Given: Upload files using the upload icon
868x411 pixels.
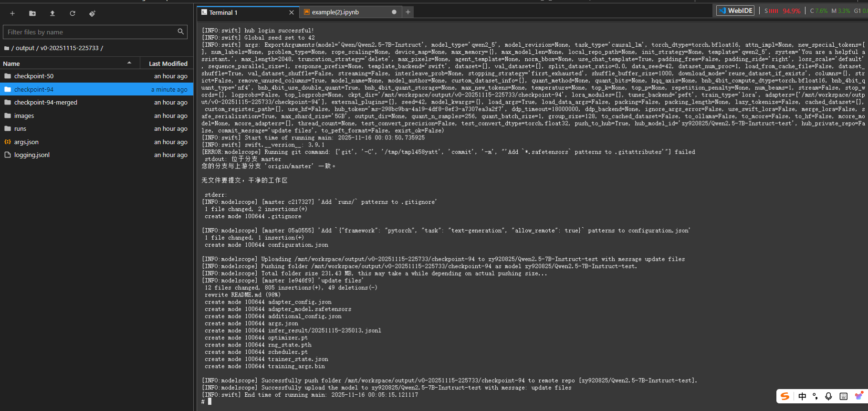Looking at the screenshot, I should (x=52, y=13).
